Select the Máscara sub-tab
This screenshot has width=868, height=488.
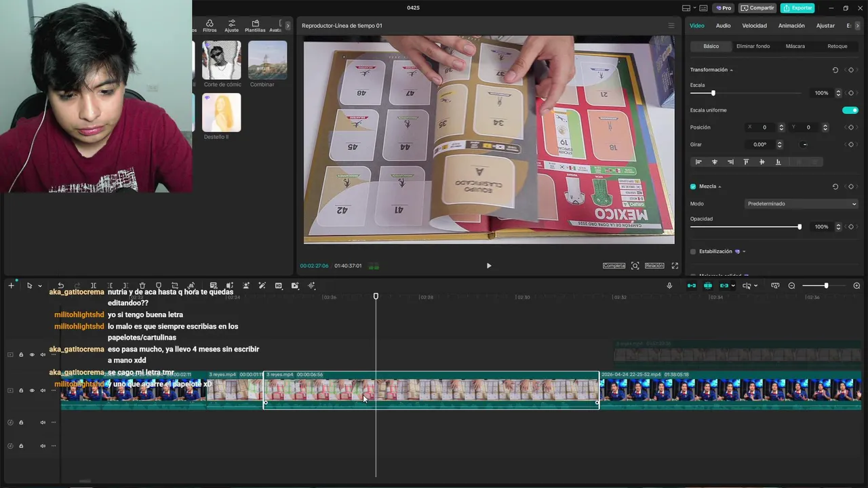click(x=795, y=46)
